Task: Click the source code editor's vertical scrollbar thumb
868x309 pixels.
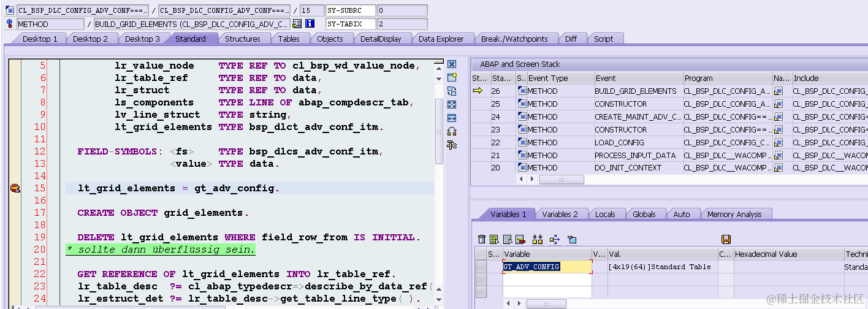Action: [439, 130]
